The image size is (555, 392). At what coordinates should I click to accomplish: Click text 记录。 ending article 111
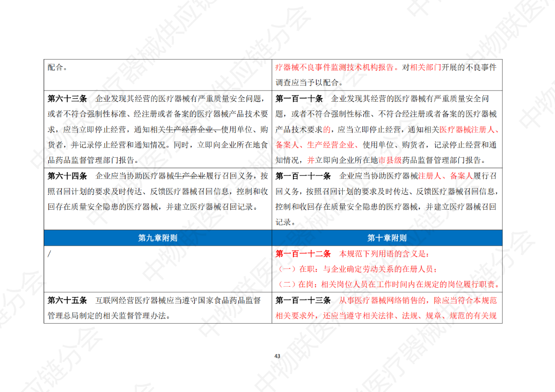[286, 222]
